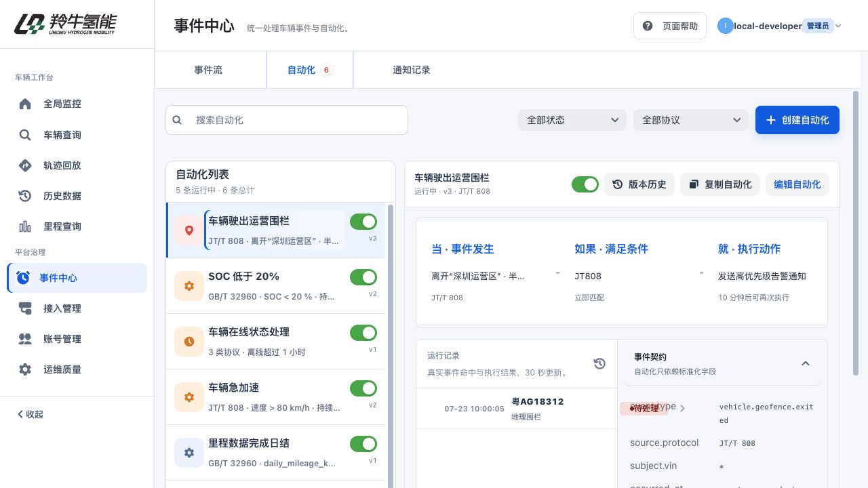
Task: Open 全局监控 home icon in sidebar
Action: tap(25, 104)
